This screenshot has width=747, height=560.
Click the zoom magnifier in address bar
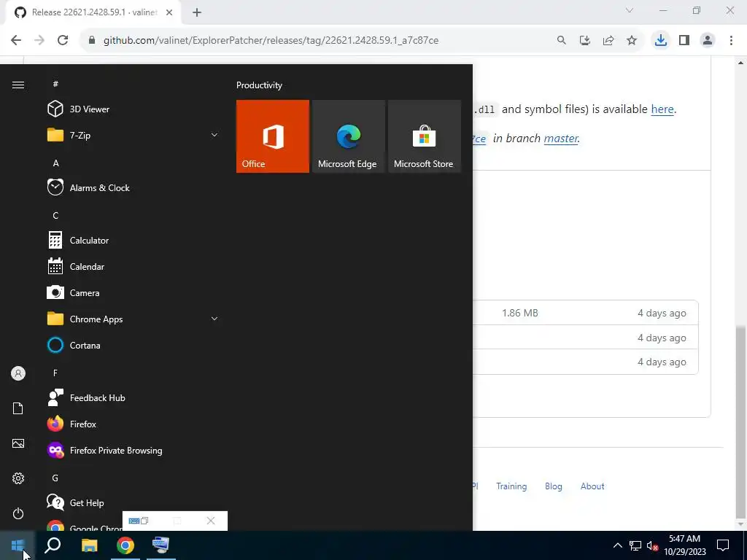click(x=561, y=40)
